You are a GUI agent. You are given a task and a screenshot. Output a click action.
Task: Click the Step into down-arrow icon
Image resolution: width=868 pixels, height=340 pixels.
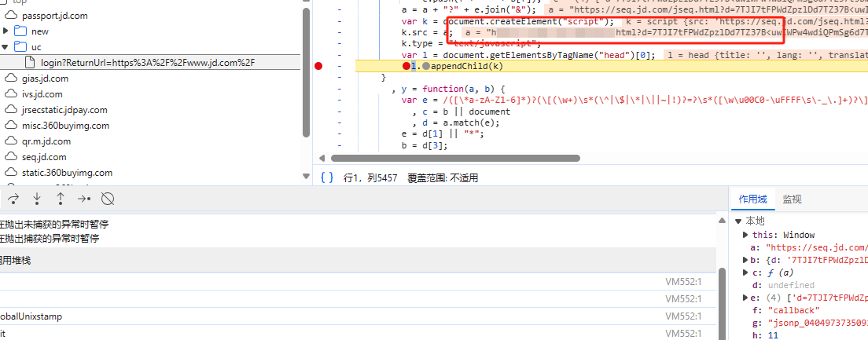pos(37,199)
